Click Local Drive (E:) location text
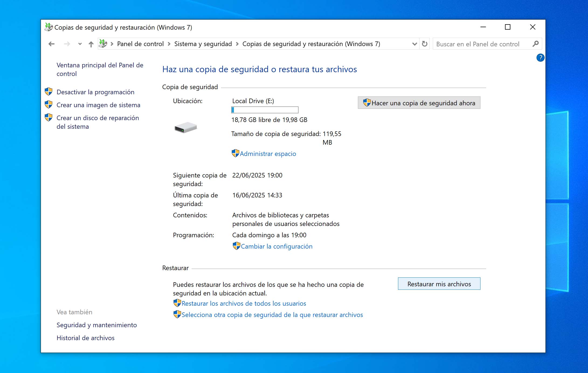Screen dimensions: 588x373 coord(253,101)
